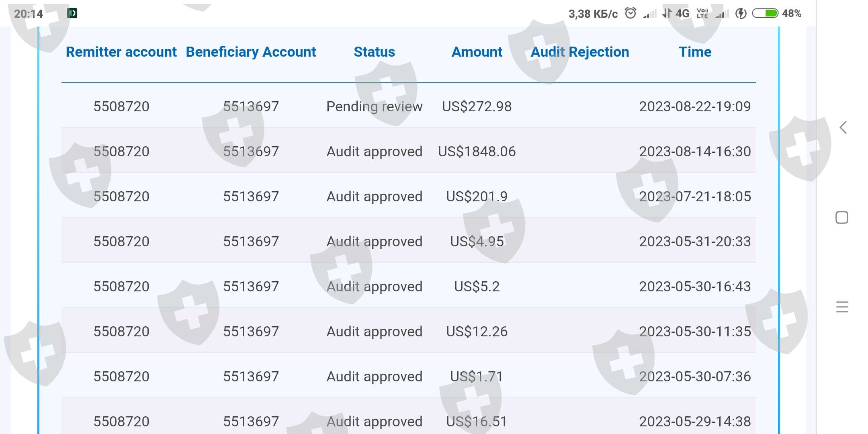
Task: Tap the 20:14 clock in status bar
Action: 28,14
